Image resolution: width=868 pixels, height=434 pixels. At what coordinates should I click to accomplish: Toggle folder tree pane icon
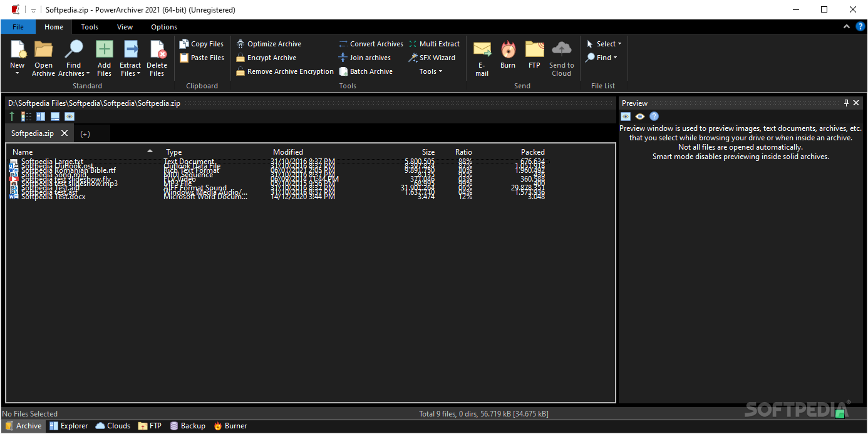[x=41, y=116]
